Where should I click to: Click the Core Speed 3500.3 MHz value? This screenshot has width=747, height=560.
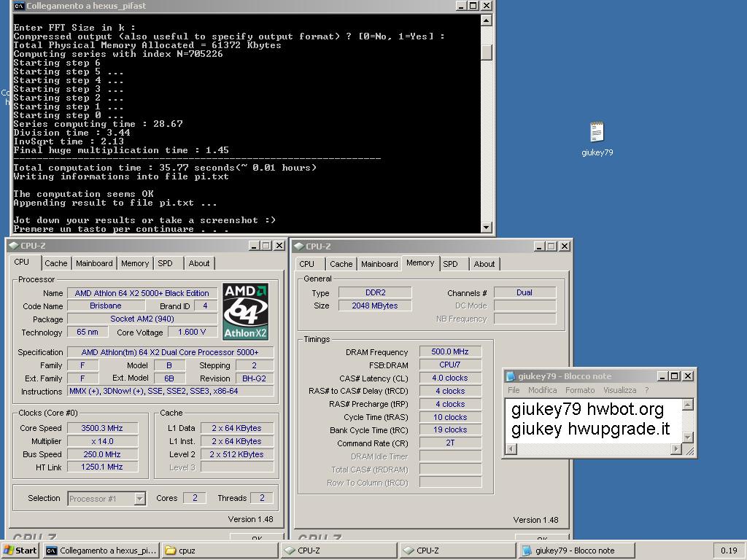tap(102, 428)
